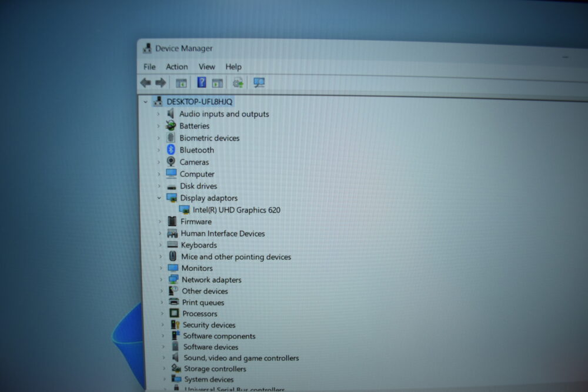Click the Disk drives category icon
Image resolution: width=588 pixels, height=392 pixels.
pyautogui.click(x=172, y=186)
